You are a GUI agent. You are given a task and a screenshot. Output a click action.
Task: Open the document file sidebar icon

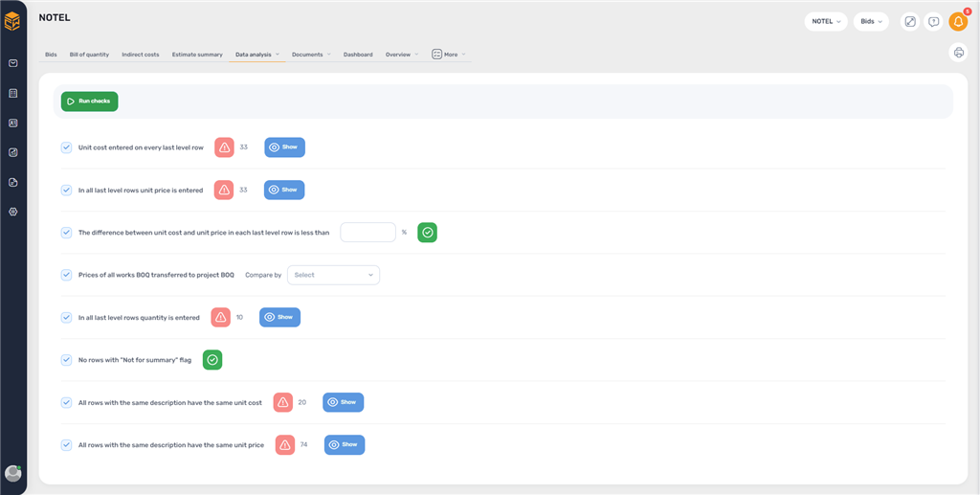[x=13, y=183]
